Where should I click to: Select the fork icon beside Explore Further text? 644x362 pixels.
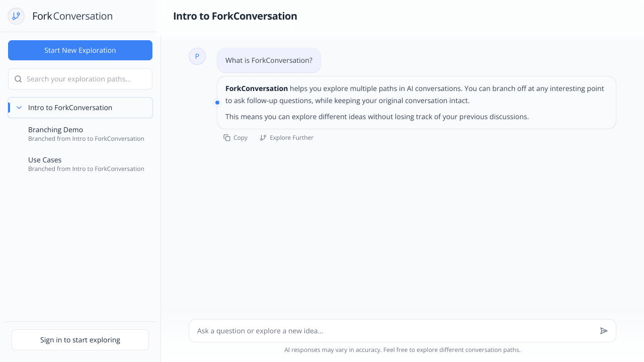pos(263,137)
